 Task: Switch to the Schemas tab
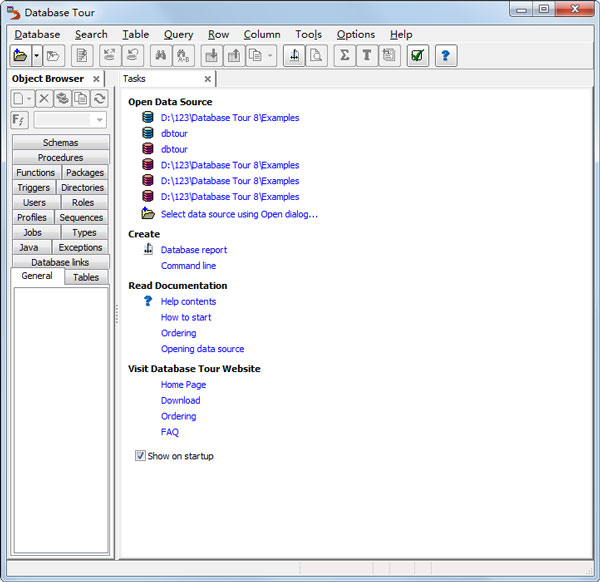point(60,142)
